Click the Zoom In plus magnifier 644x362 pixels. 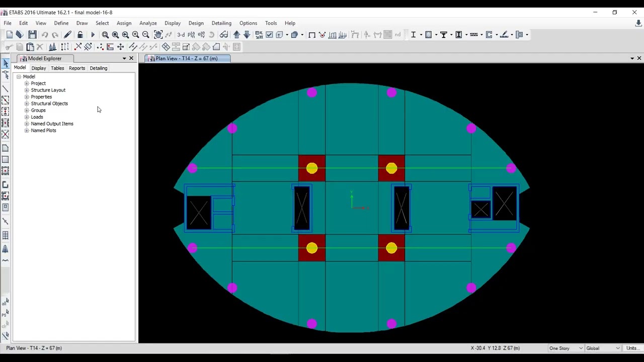point(135,35)
